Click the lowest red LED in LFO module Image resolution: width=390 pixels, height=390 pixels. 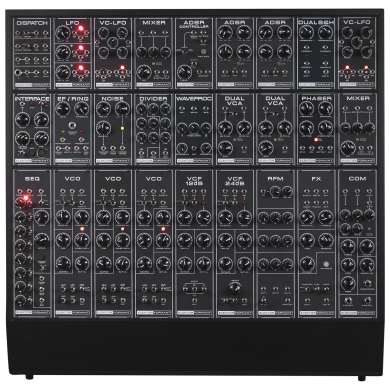pos(81,68)
